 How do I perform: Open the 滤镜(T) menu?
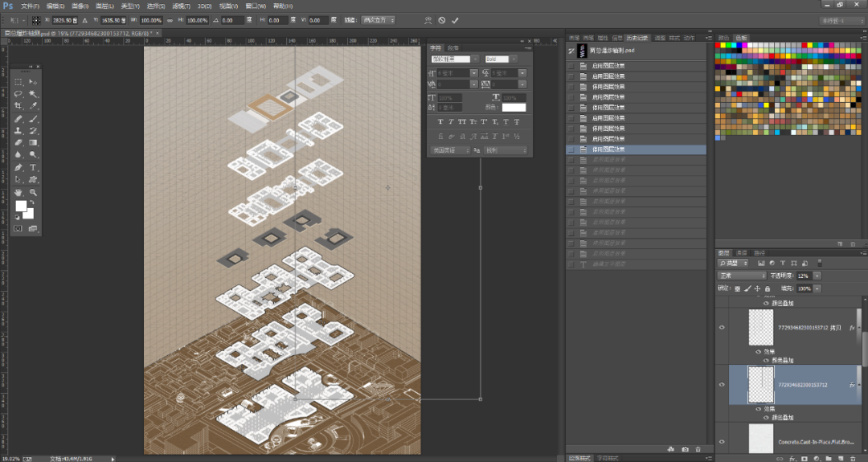pyautogui.click(x=182, y=6)
